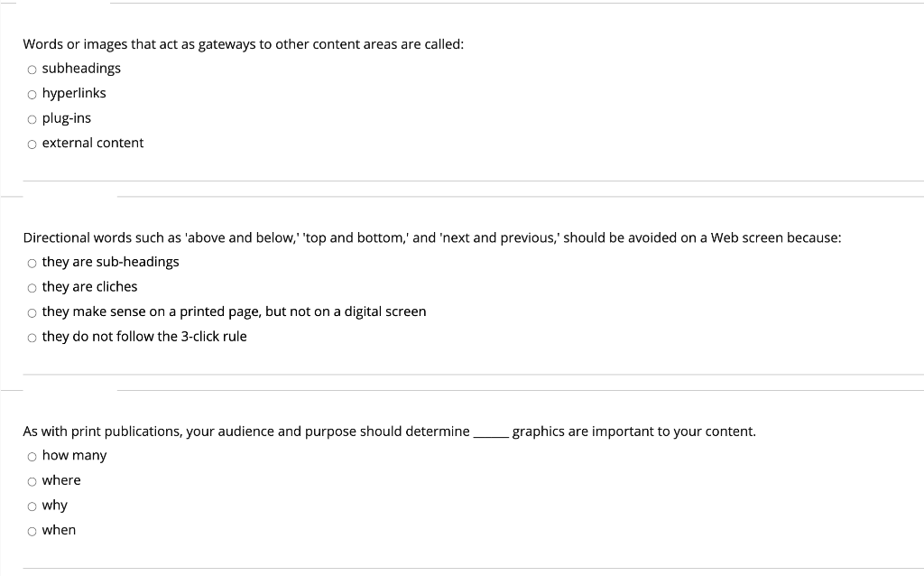Pick "why" for the graphics question

32,506
